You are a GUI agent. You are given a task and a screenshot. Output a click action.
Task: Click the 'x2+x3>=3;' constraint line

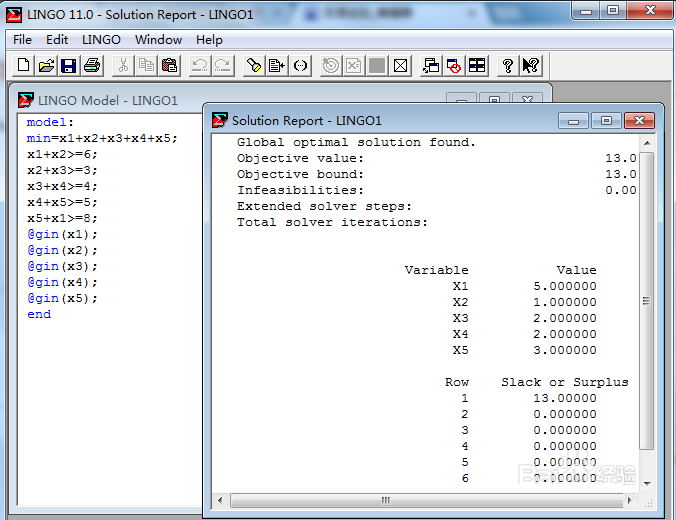tap(62, 170)
